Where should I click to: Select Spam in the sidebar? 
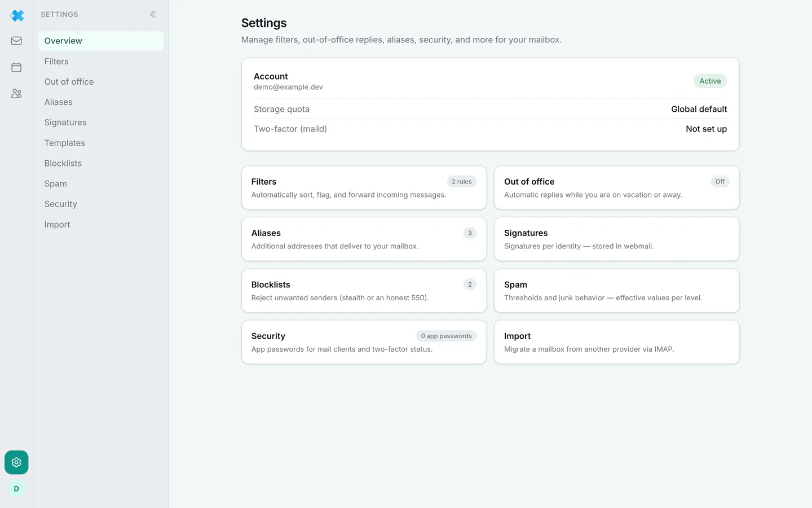101,183
